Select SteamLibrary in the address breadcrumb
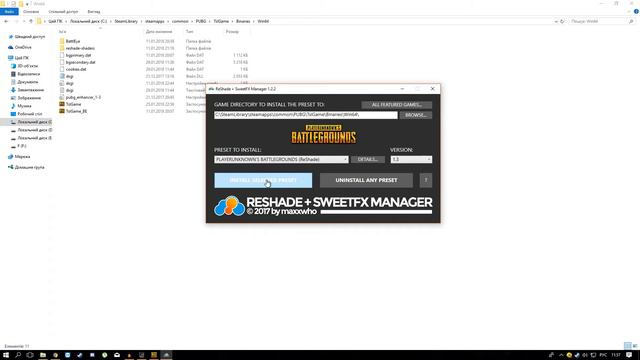 tap(126, 21)
